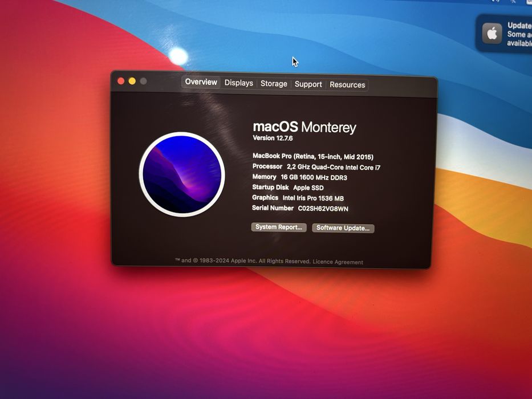Click the Software Update button
The height and width of the screenshot is (399, 532).
pyautogui.click(x=343, y=228)
